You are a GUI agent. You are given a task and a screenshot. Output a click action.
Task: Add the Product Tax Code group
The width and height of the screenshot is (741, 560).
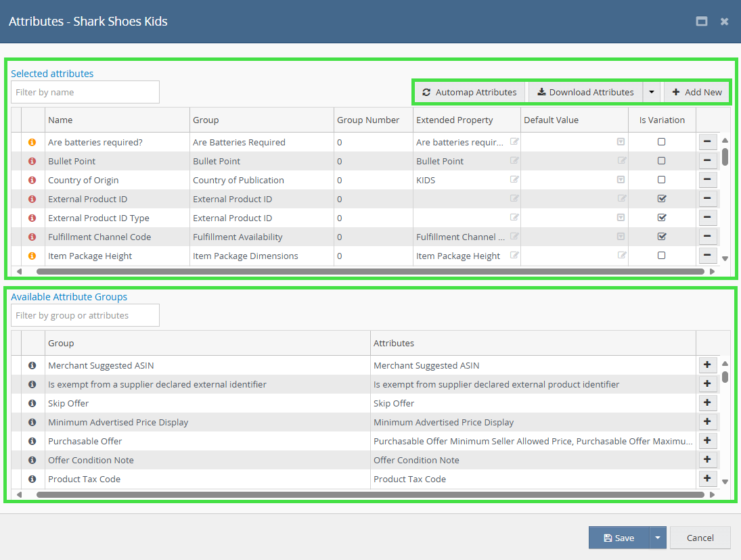[x=706, y=479]
